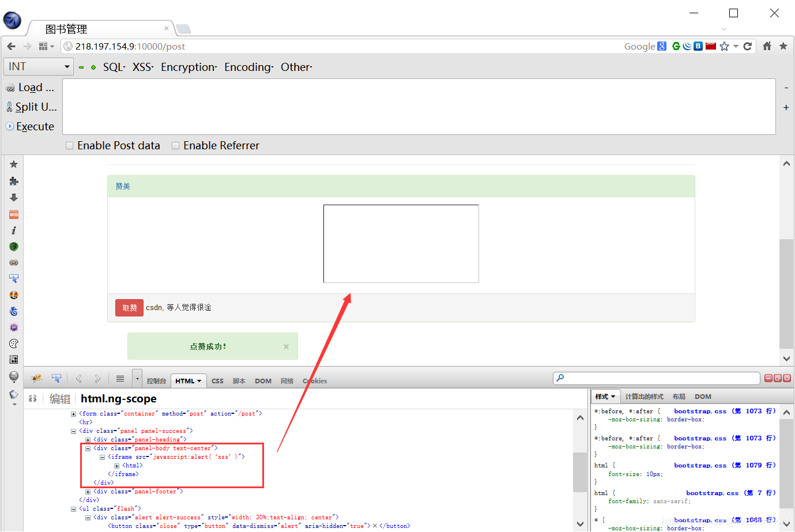
Task: Open the home page icon
Action: (x=767, y=46)
